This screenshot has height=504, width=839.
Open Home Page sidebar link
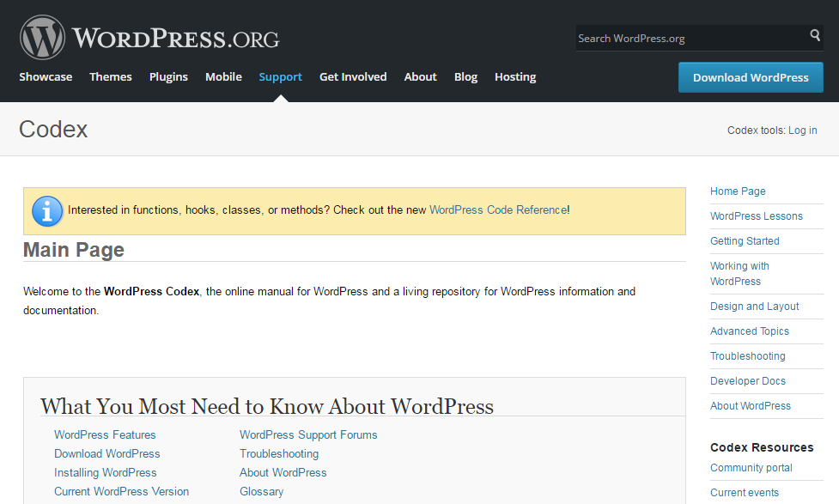point(738,191)
